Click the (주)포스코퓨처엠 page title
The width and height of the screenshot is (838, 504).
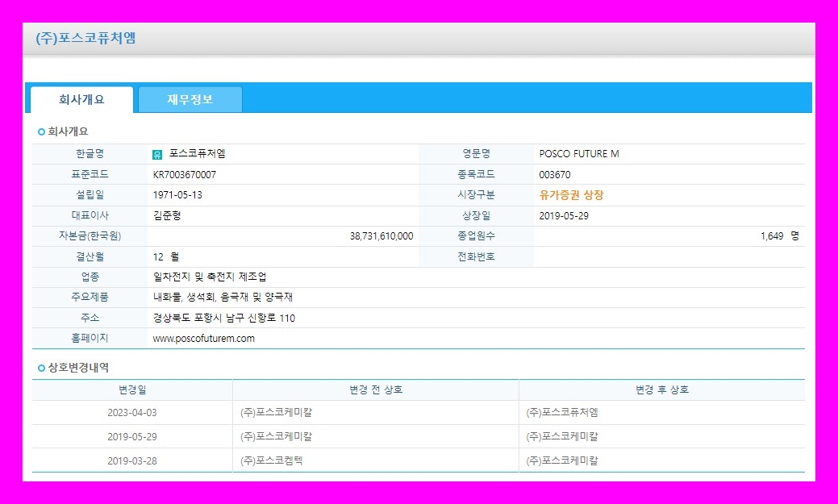tap(85, 39)
